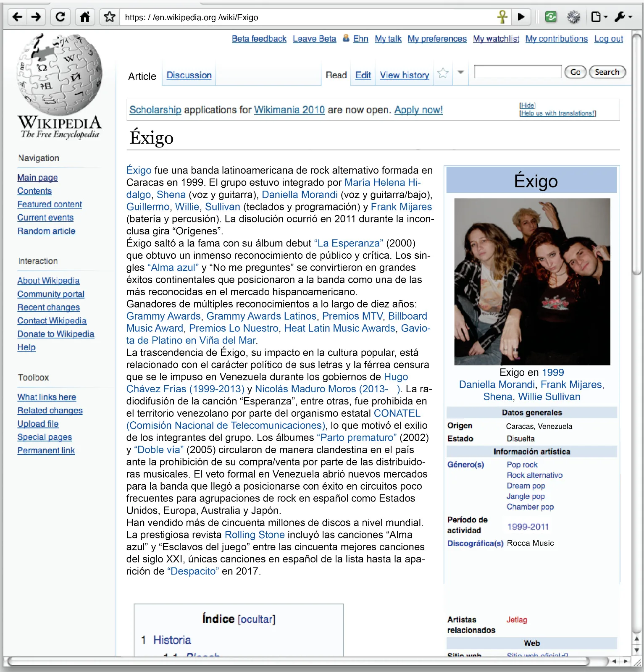Expand the more-actions arrow beside View history
The height and width of the screenshot is (672, 644).
coord(461,73)
